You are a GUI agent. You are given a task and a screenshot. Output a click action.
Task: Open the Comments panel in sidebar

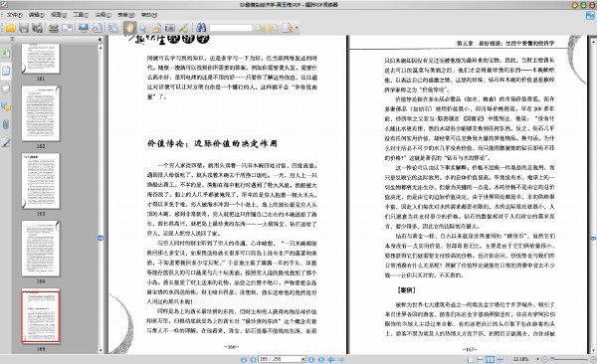click(x=6, y=106)
